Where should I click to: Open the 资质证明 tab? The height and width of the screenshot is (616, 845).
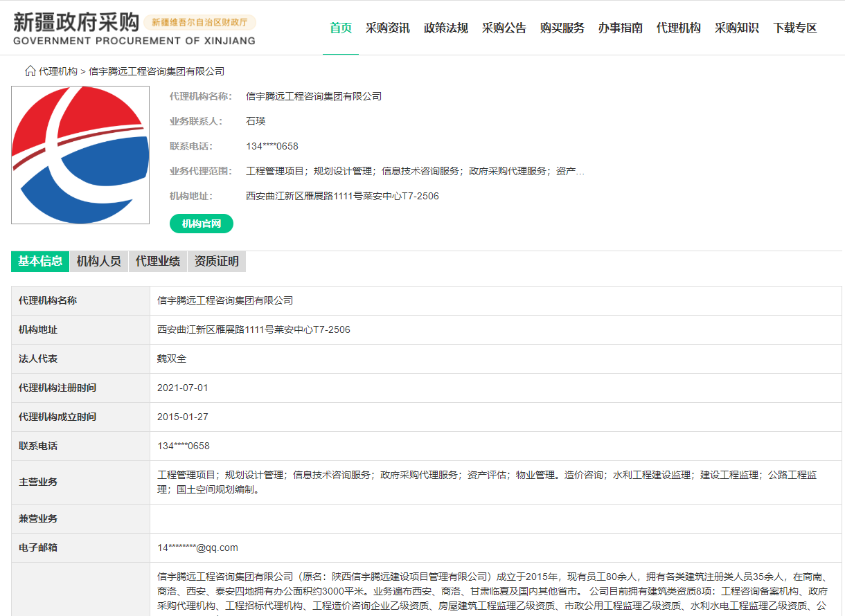coord(217,262)
